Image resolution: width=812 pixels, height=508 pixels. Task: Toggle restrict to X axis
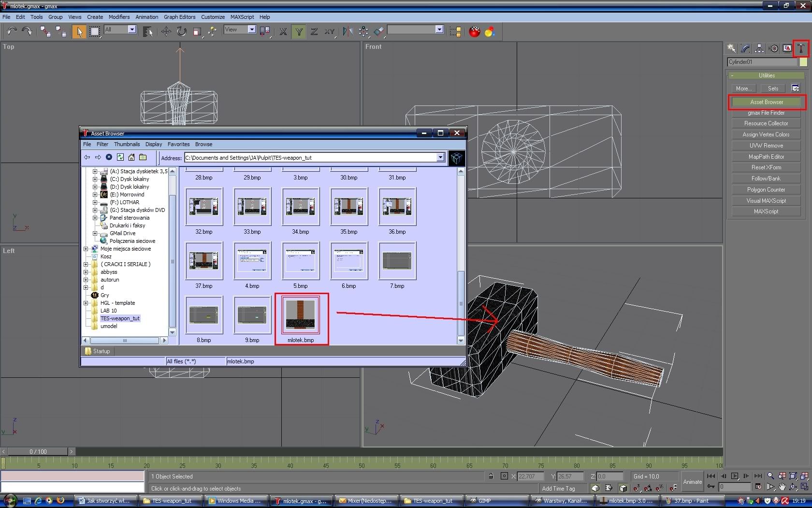(x=283, y=31)
